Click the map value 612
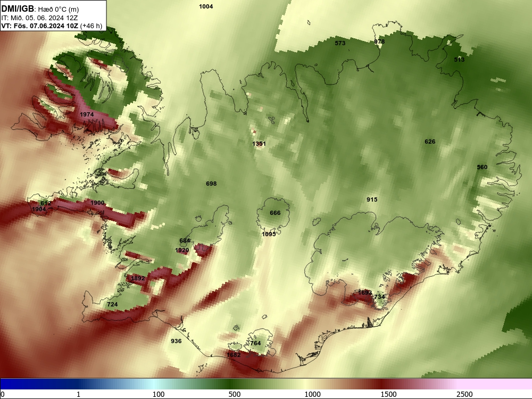532x399 pixels. coord(45,203)
